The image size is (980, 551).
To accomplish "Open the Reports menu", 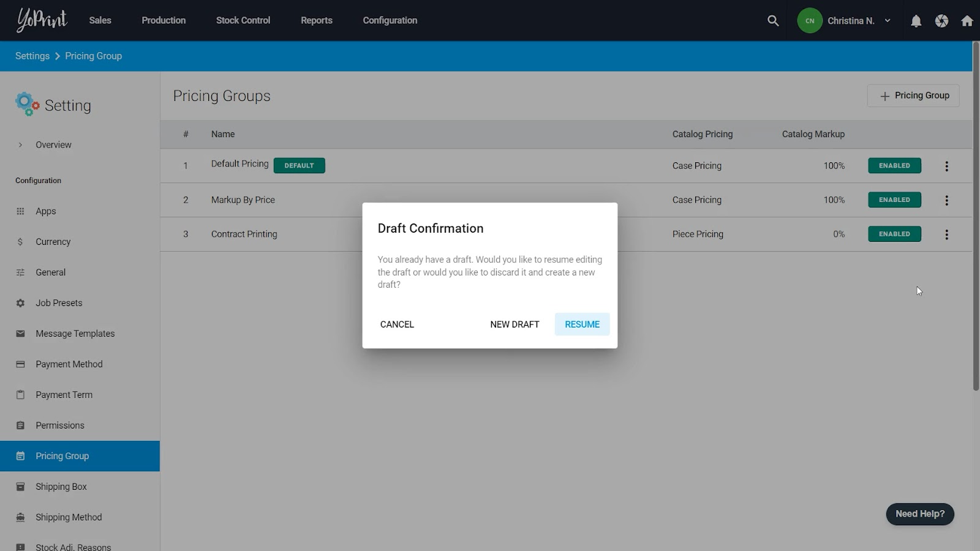I will point(317,20).
